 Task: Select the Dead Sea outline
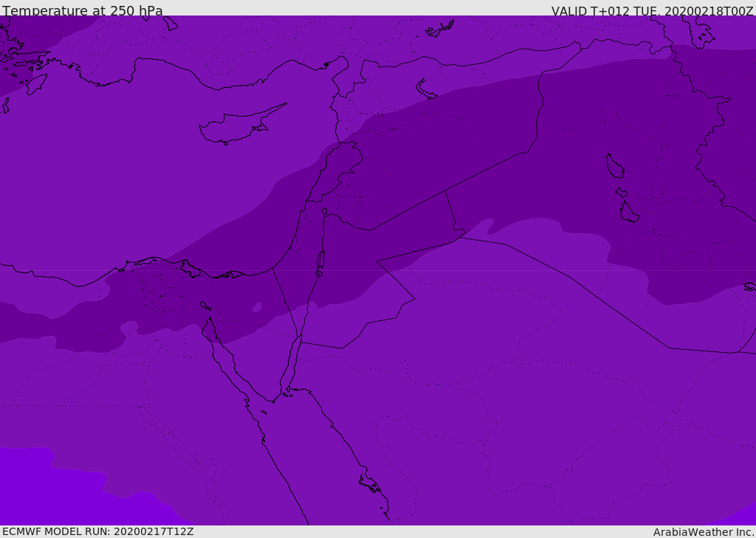click(320, 261)
